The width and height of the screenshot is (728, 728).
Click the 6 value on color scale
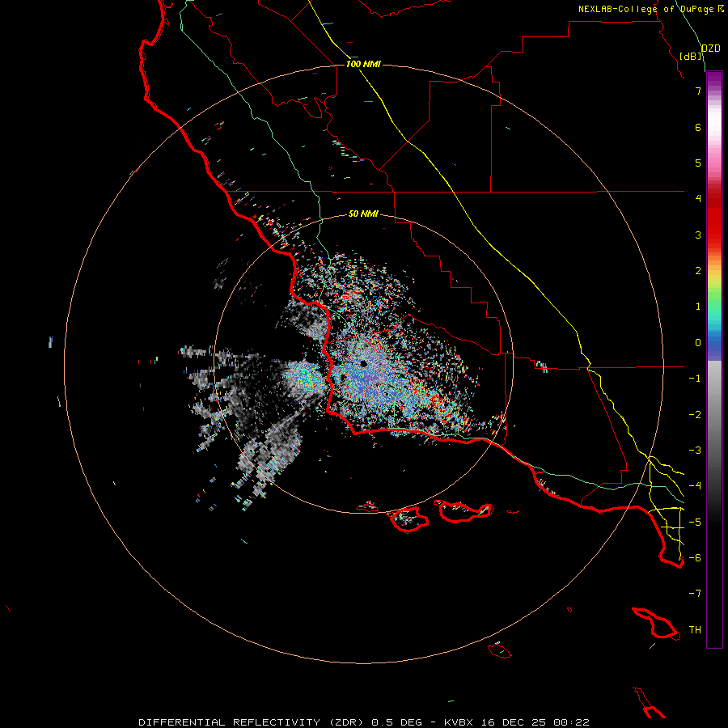click(698, 127)
